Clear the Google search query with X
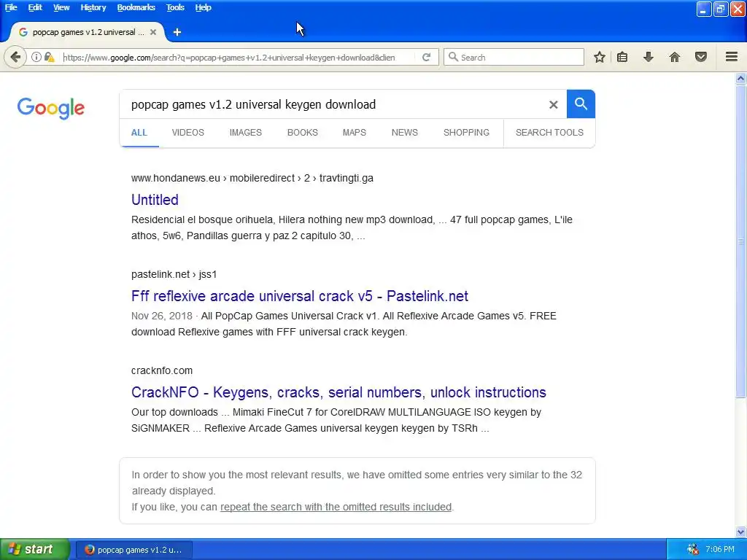747x560 pixels. click(553, 104)
